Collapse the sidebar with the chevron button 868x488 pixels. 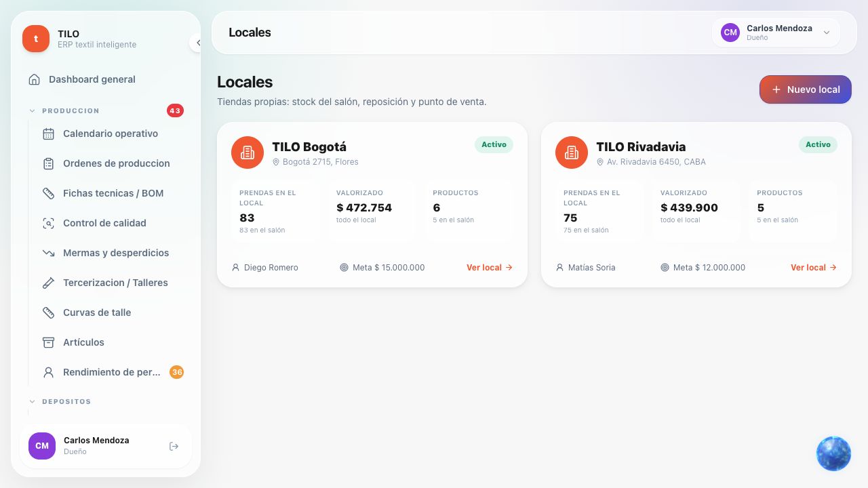click(197, 43)
